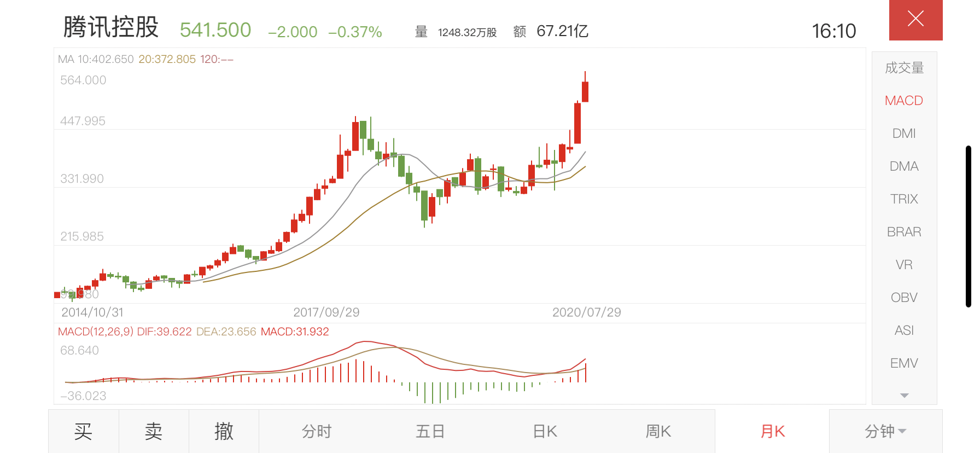Image resolution: width=980 pixels, height=453 pixels.
Task: Select the BRAR indicator
Action: pyautogui.click(x=904, y=232)
